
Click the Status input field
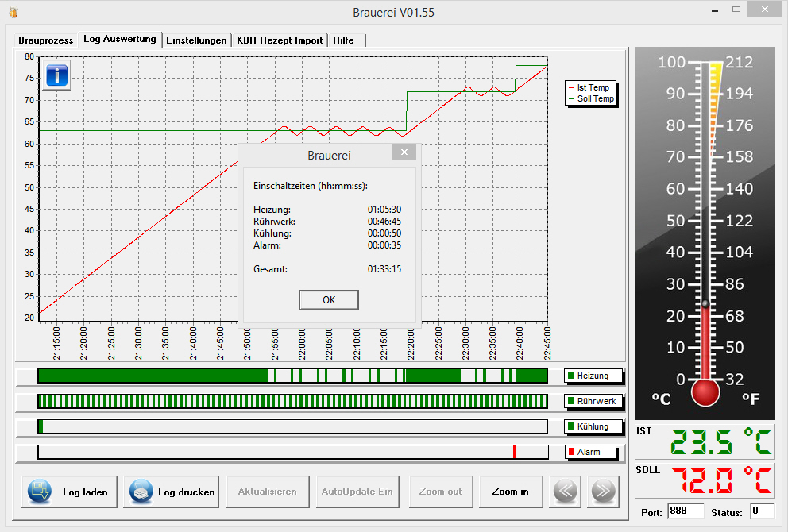(762, 511)
